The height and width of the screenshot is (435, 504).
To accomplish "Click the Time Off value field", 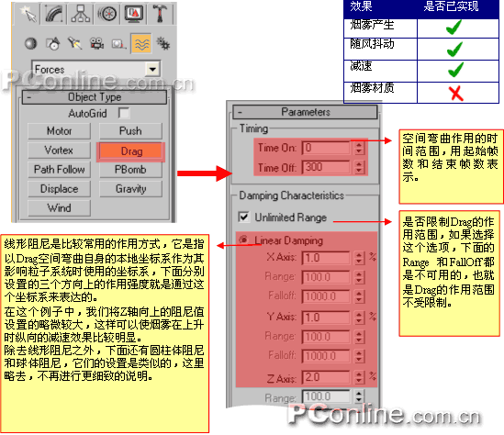I will click(326, 167).
